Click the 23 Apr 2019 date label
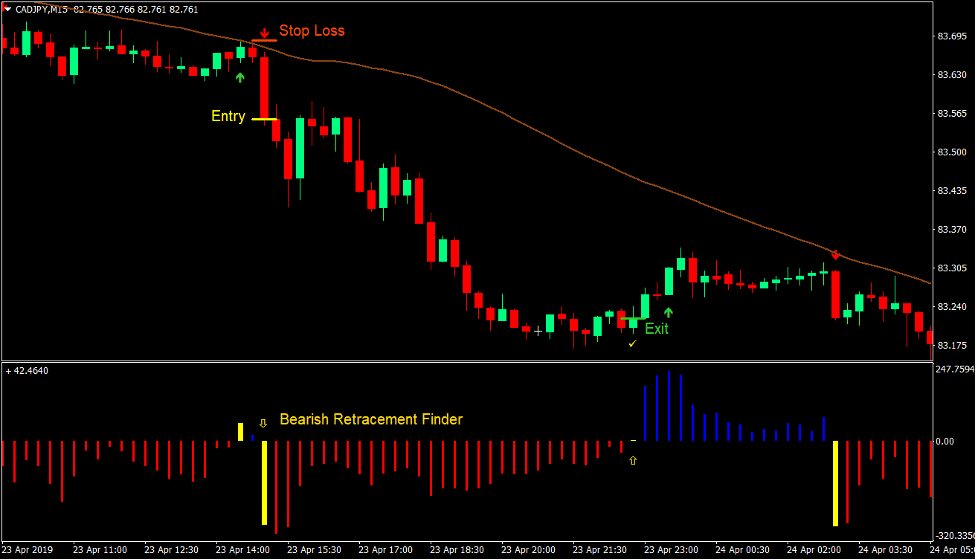This screenshot has width=977, height=560. [x=27, y=550]
